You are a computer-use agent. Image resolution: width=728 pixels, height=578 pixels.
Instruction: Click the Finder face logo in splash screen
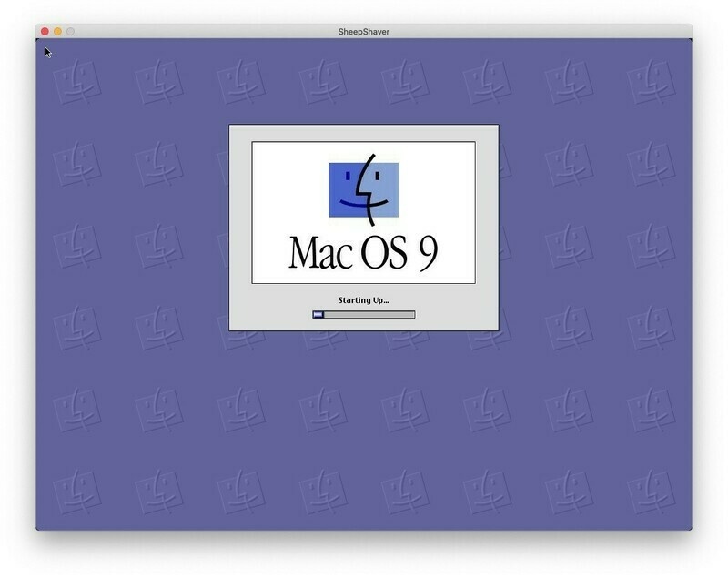click(x=363, y=189)
